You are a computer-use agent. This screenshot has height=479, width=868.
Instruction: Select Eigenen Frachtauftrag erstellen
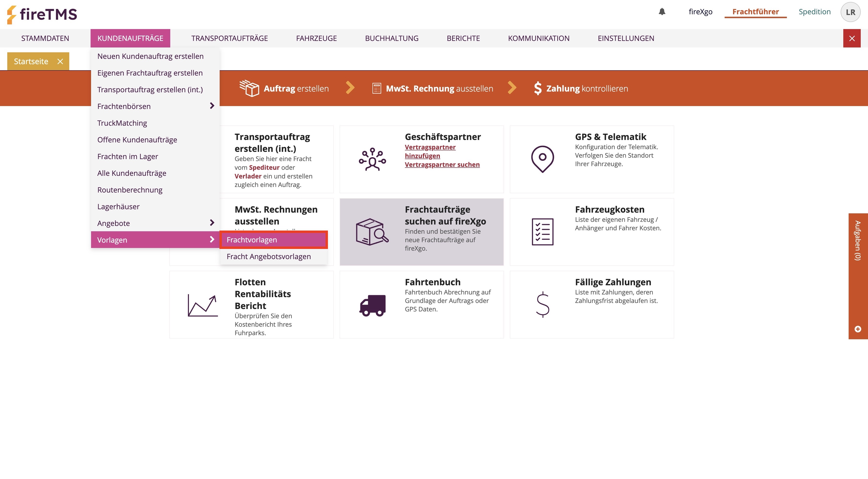coord(155,73)
